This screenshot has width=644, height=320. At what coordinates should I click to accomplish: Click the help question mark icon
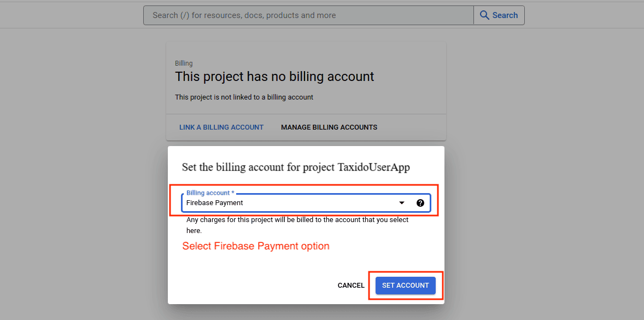click(x=420, y=203)
